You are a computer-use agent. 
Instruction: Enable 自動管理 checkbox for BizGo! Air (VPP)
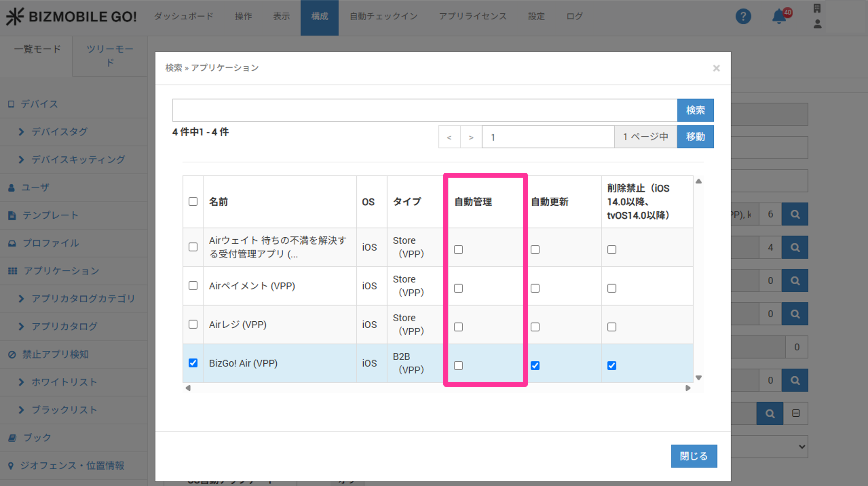pos(458,365)
